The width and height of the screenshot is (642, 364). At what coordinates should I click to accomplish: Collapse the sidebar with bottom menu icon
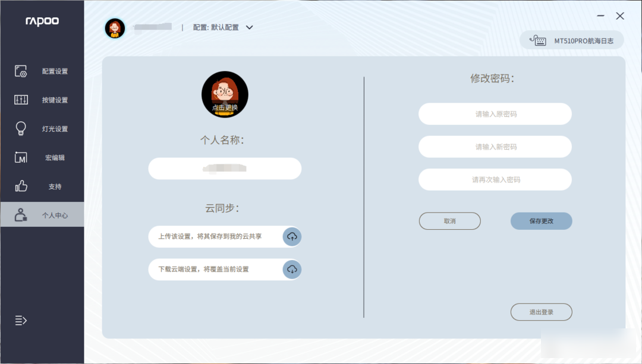pos(21,320)
